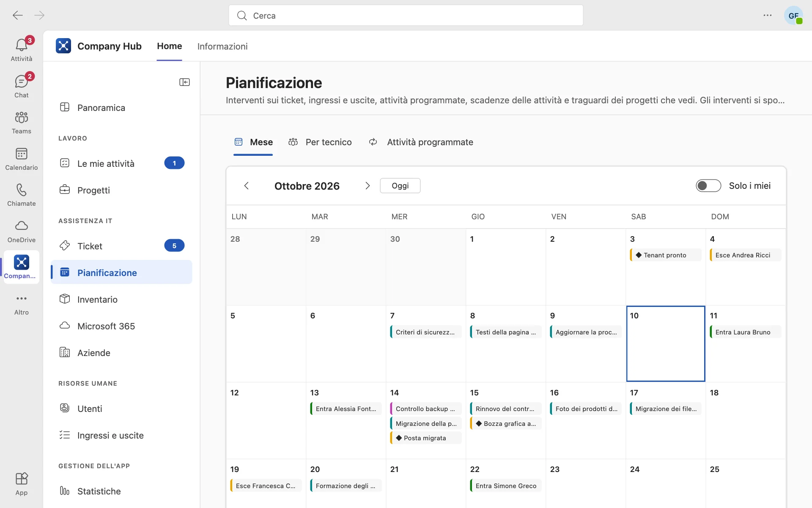Click the Oggi button
The image size is (812, 508).
pyautogui.click(x=400, y=186)
